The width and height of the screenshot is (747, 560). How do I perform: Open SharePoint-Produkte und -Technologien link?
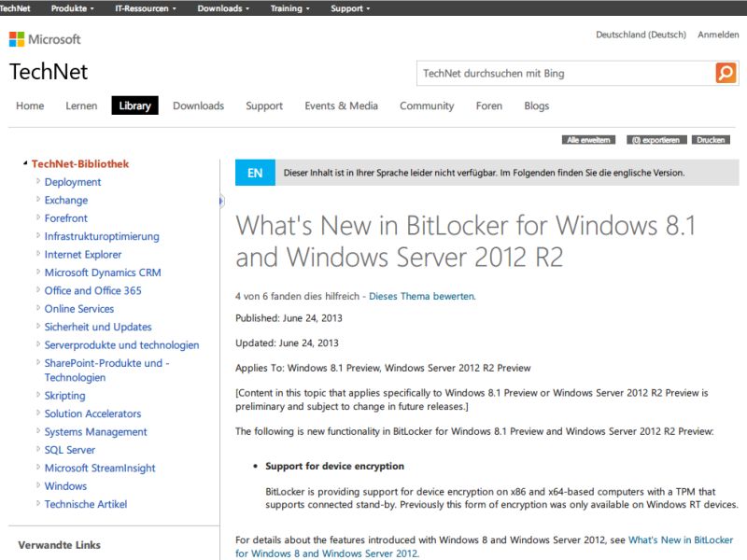(x=106, y=370)
